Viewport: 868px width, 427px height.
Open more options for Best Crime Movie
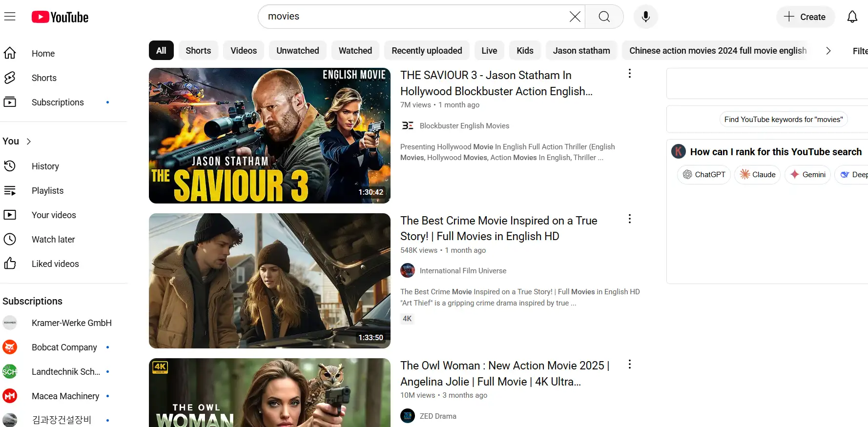coord(630,219)
